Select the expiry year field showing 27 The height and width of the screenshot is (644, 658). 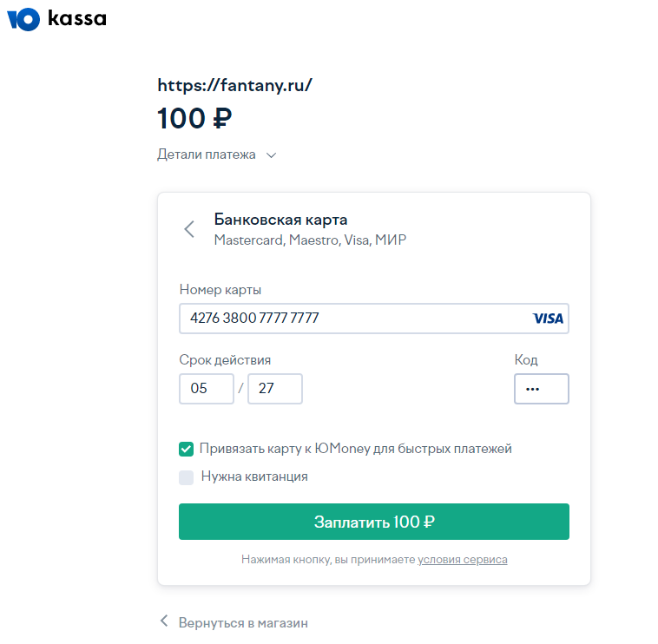(274, 388)
